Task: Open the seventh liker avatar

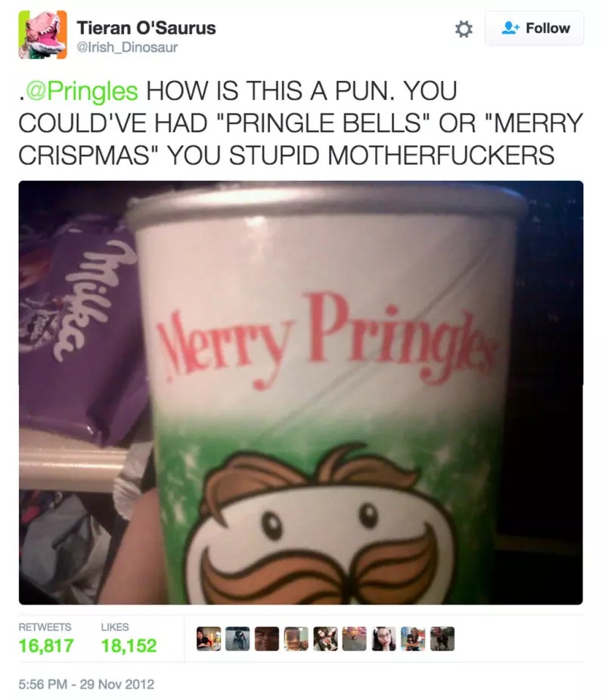Action: 383,639
